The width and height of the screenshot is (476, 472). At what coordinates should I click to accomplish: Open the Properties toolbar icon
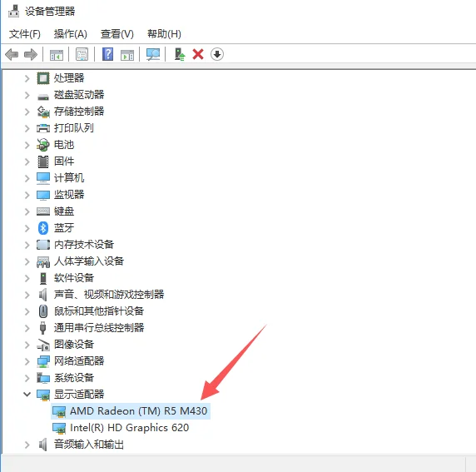pyautogui.click(x=82, y=55)
